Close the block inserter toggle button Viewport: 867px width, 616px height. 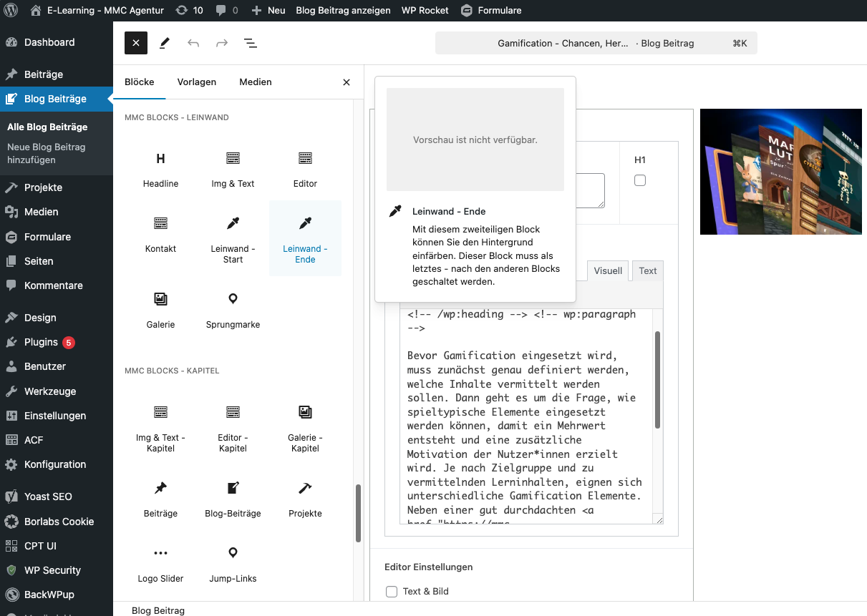(x=136, y=43)
